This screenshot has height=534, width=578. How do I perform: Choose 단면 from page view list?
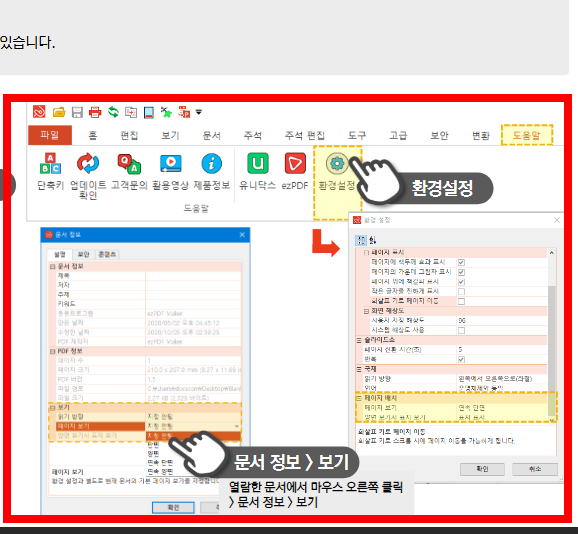(x=153, y=445)
